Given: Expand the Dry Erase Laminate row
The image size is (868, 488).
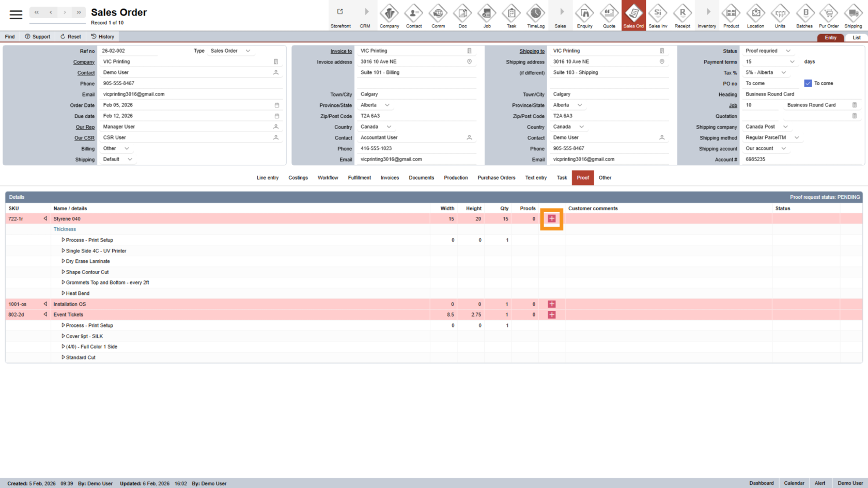Looking at the screenshot, I should click(x=63, y=261).
